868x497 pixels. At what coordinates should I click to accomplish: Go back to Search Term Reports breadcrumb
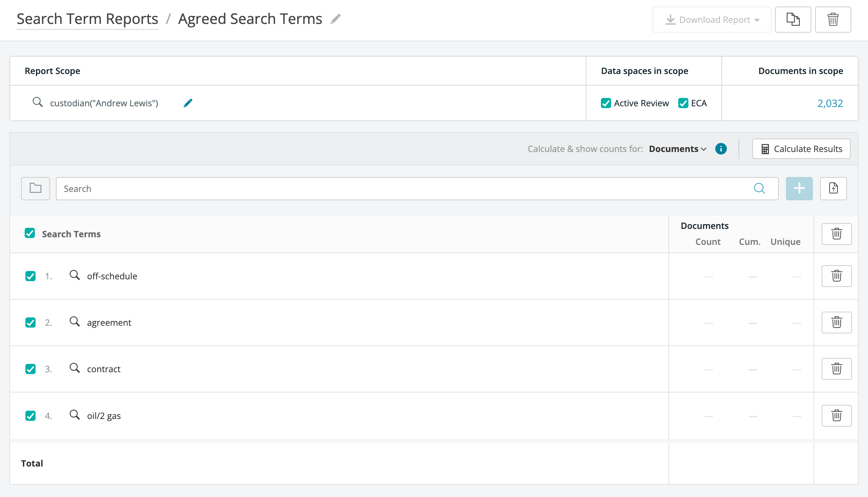[87, 19]
